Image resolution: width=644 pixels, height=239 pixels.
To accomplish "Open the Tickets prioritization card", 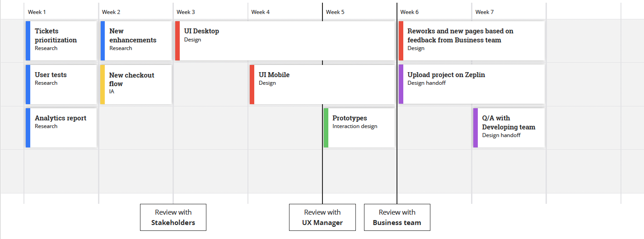I will point(61,40).
